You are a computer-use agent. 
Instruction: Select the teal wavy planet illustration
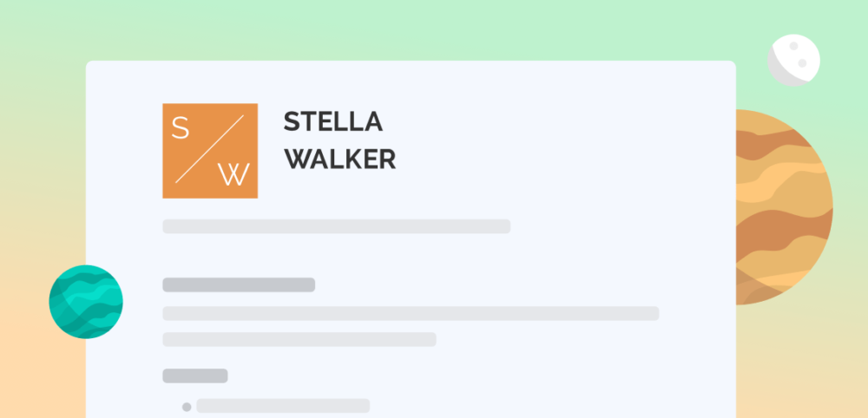point(86,302)
